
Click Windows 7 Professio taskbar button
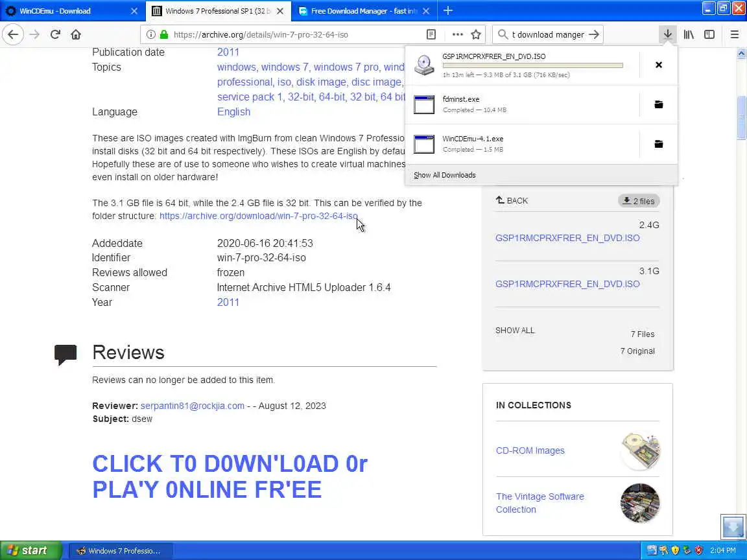pos(121,550)
